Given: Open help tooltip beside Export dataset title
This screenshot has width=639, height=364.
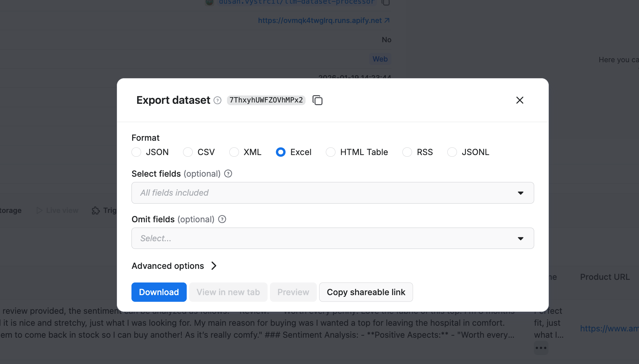Looking at the screenshot, I should (x=217, y=100).
